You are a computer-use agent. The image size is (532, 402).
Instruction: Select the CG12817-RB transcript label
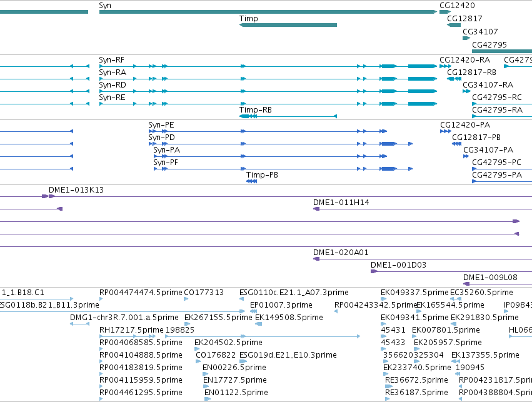(471, 73)
